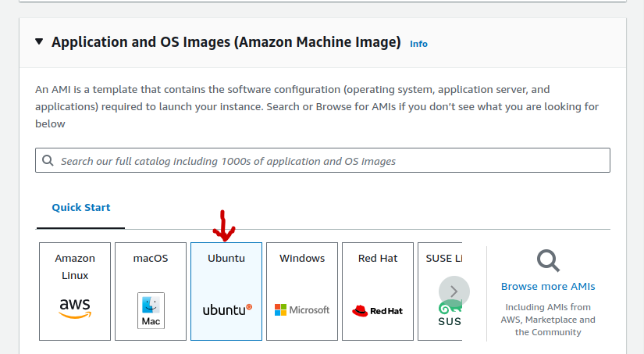Choose the macOS AMI card
Viewport: 644px width, 354px height.
151,291
